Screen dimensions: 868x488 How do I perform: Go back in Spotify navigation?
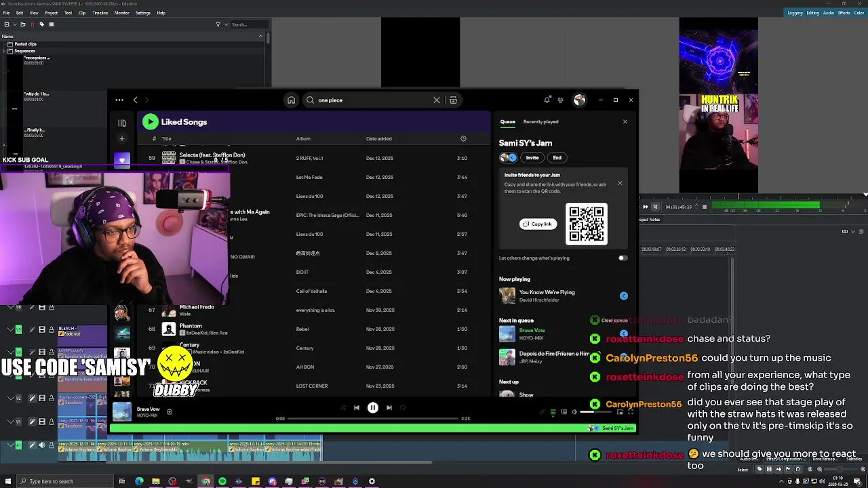(135, 100)
